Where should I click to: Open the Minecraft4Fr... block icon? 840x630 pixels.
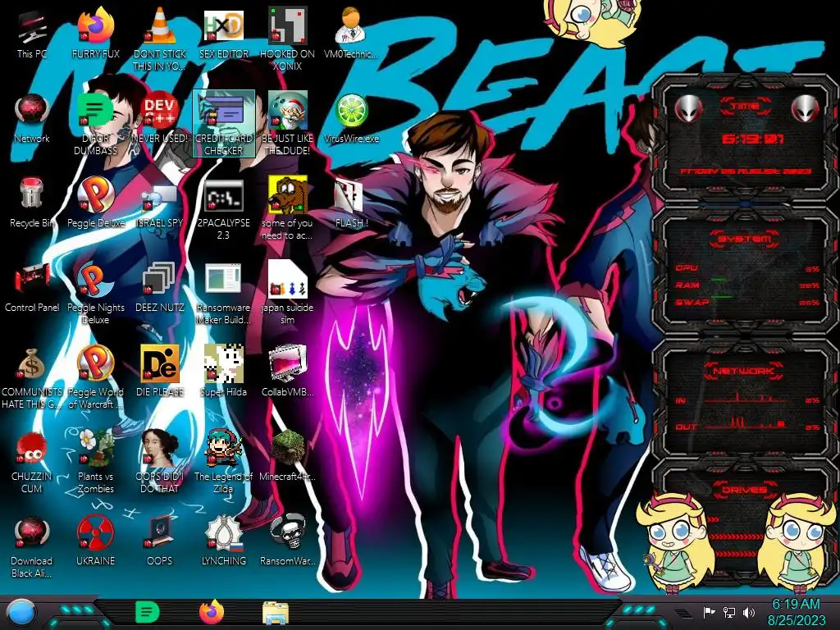(287, 456)
